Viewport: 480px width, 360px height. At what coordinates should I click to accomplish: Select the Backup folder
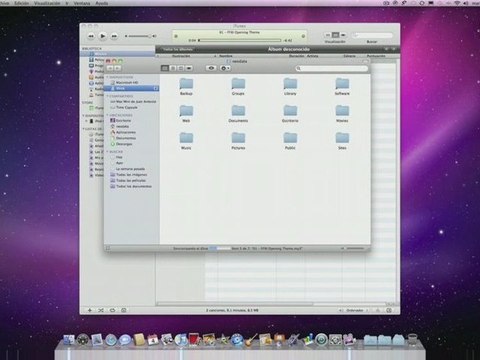[x=186, y=86]
